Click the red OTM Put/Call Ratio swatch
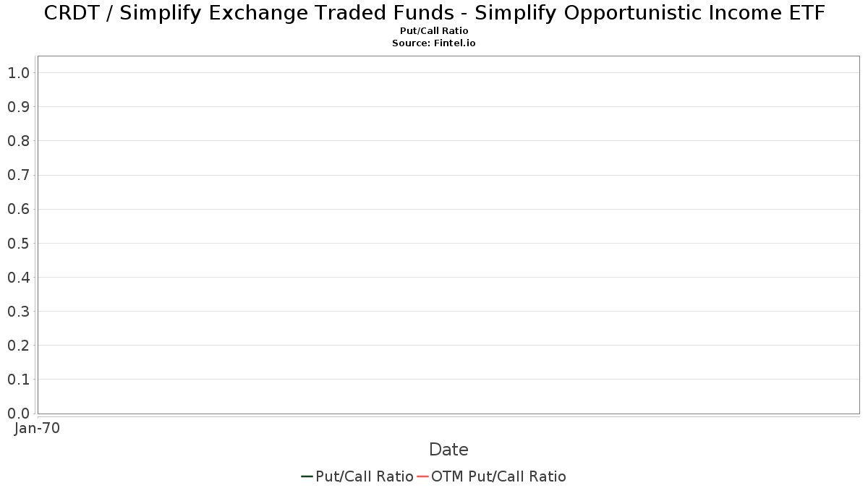This screenshot has width=868, height=488. pyautogui.click(x=422, y=476)
